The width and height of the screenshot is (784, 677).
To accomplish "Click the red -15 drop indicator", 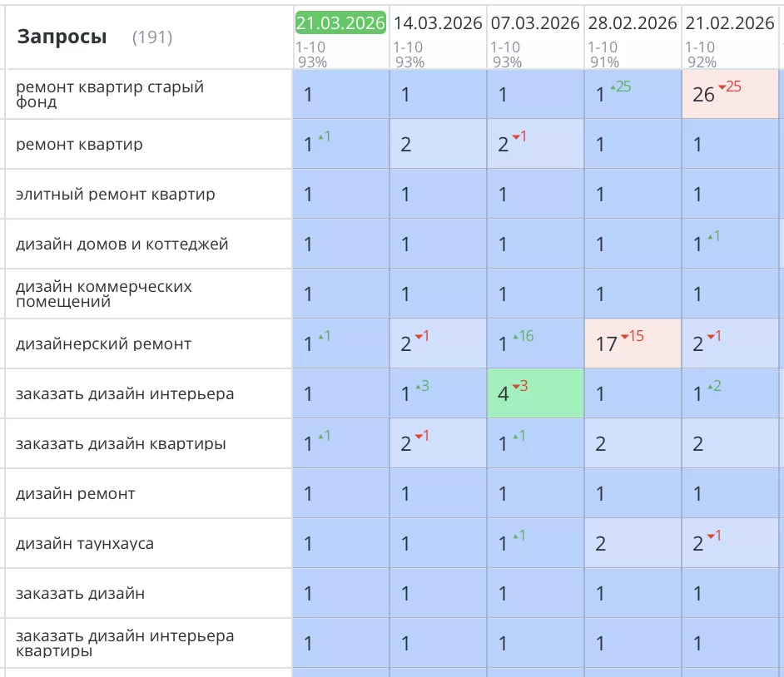I will coord(632,336).
